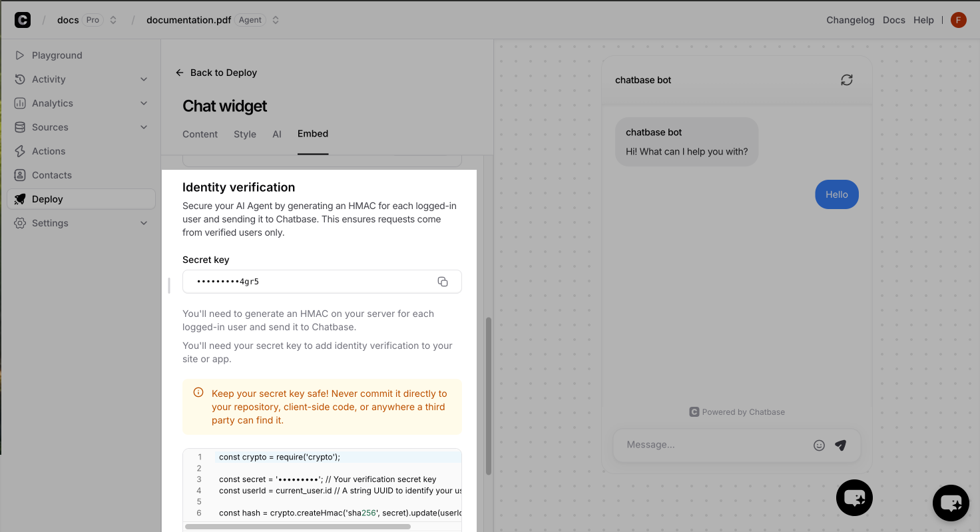Image resolution: width=980 pixels, height=532 pixels.
Task: Switch to the Content tab
Action: pos(200,134)
